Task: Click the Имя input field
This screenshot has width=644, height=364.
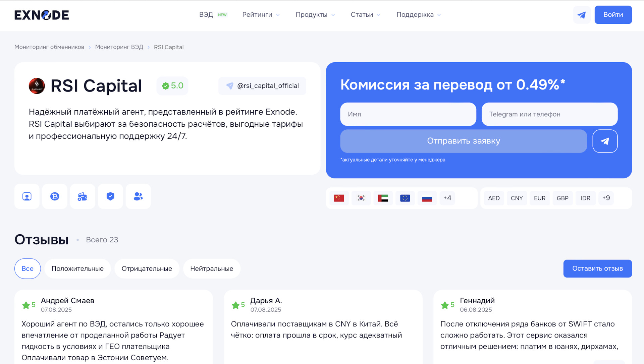Action: pyautogui.click(x=408, y=114)
